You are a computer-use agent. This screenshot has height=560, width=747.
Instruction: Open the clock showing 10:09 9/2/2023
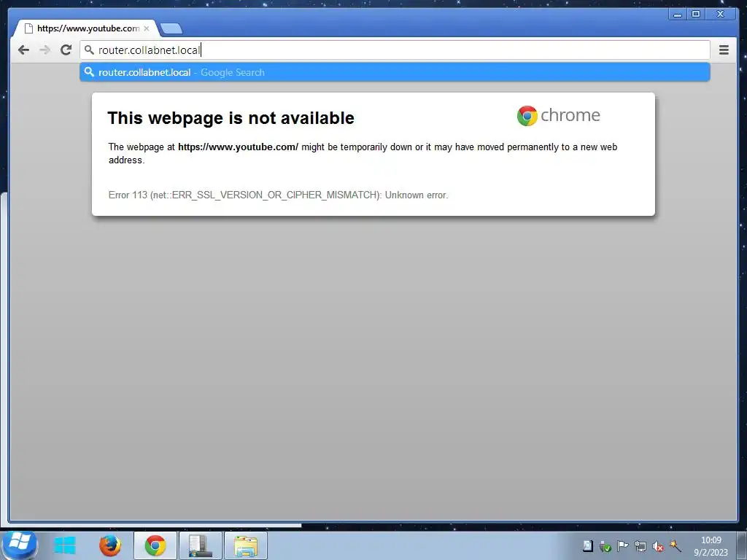click(711, 546)
